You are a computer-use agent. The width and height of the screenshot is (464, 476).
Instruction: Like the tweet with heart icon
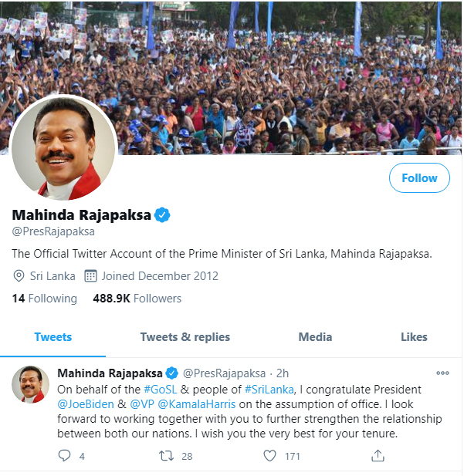[269, 456]
